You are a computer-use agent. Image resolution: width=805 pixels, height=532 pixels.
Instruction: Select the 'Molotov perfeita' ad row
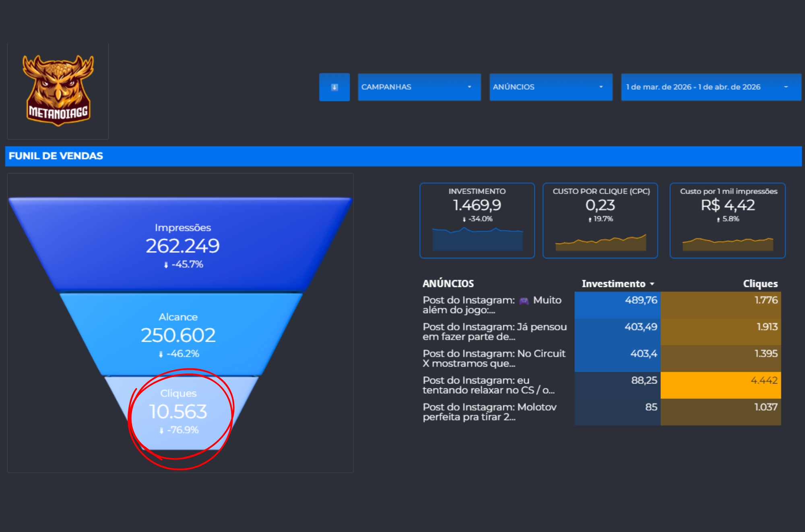pyautogui.click(x=489, y=412)
